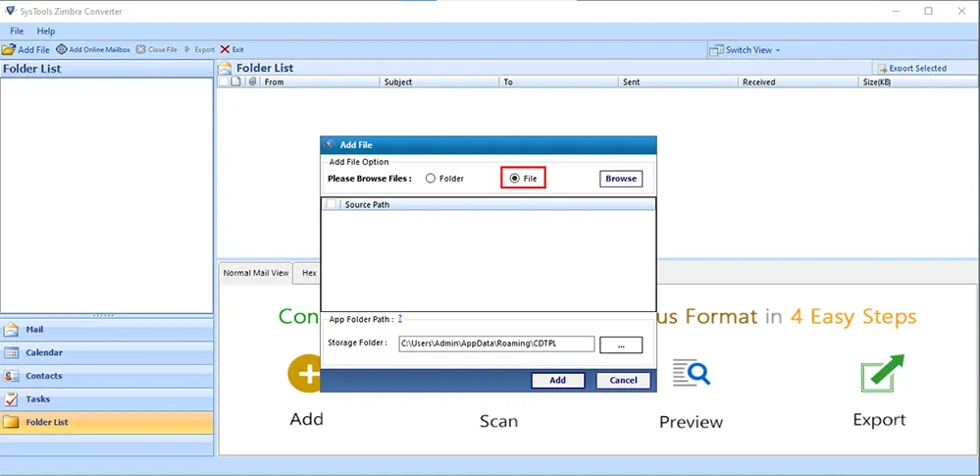Viewport: 980px width, 476px height.
Task: Click Add Online Mailbox in toolbar
Action: click(x=93, y=49)
